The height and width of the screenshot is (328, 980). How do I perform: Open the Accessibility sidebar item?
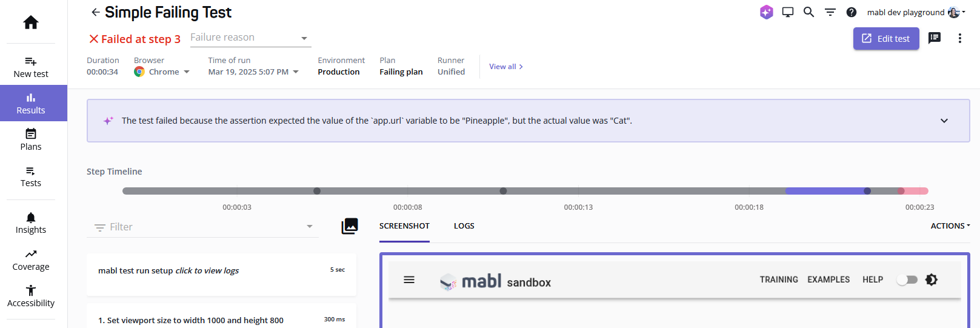click(x=31, y=296)
